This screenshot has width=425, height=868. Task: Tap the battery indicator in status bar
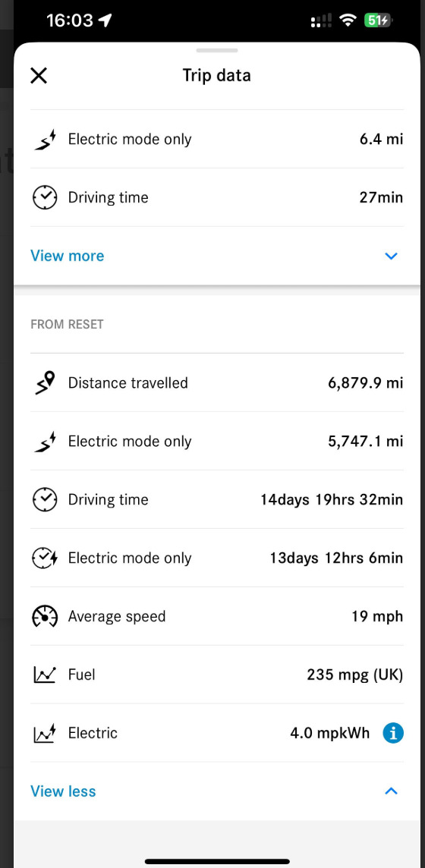click(x=377, y=21)
